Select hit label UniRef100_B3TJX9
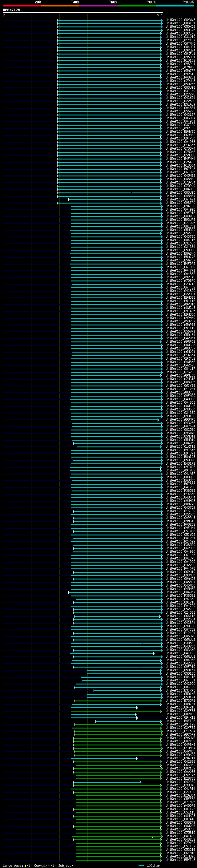Screen dimensions: 197x868 click(x=180, y=91)
